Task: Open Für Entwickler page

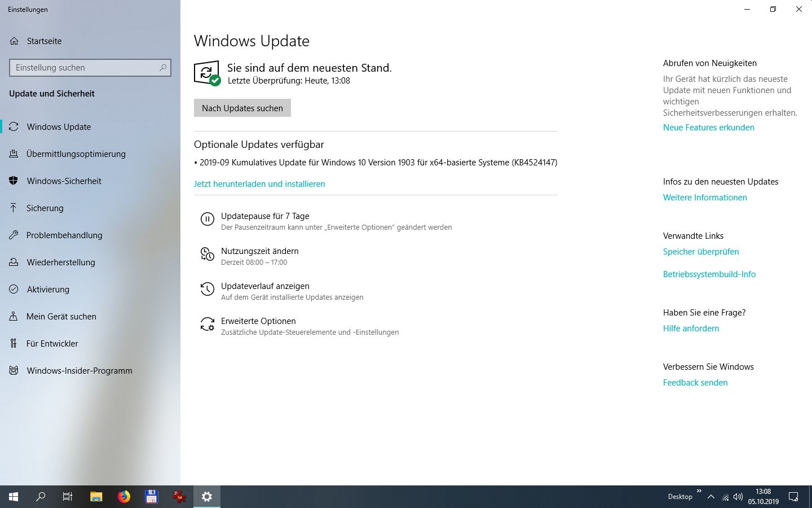Action: point(90,344)
